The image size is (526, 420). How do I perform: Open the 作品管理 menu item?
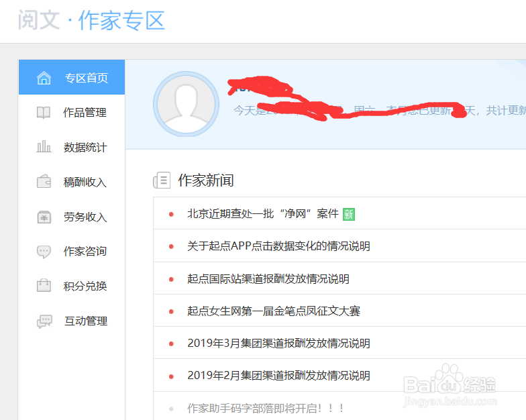click(72, 113)
